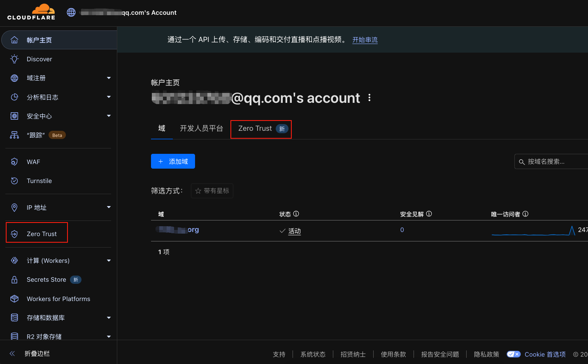The image size is (588, 364).
Task: Click the unique visitors sparkline chart
Action: pos(533,230)
